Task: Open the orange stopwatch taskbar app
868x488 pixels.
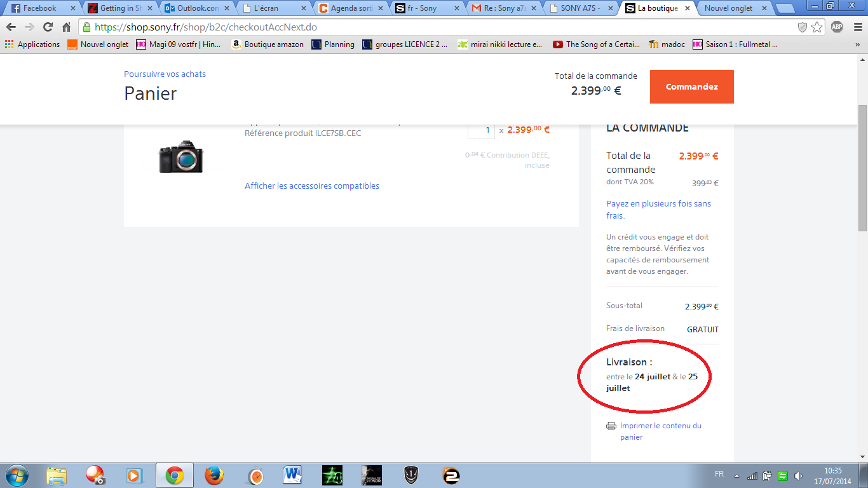Action: [x=255, y=475]
